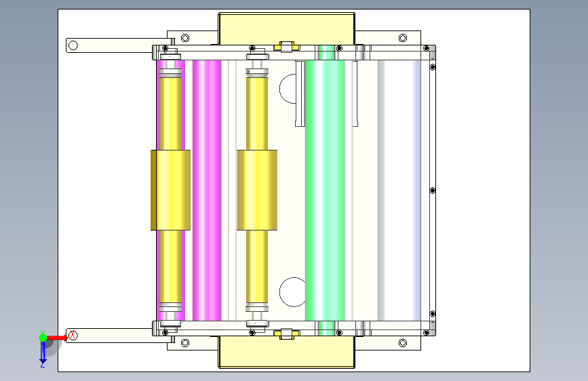588x381 pixels.
Task: Select the upper left arm bar
Action: point(119,45)
